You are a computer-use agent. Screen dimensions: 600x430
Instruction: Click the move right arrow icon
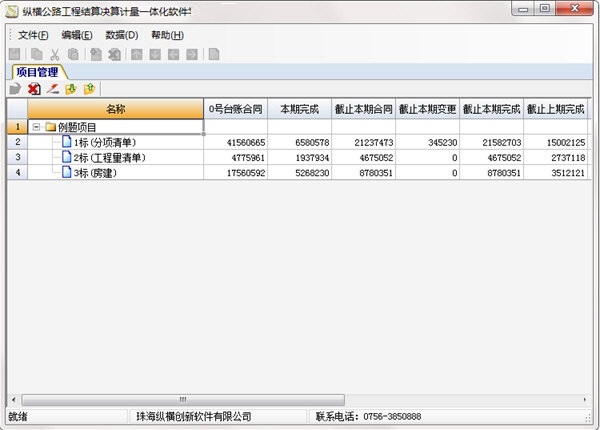(192, 54)
